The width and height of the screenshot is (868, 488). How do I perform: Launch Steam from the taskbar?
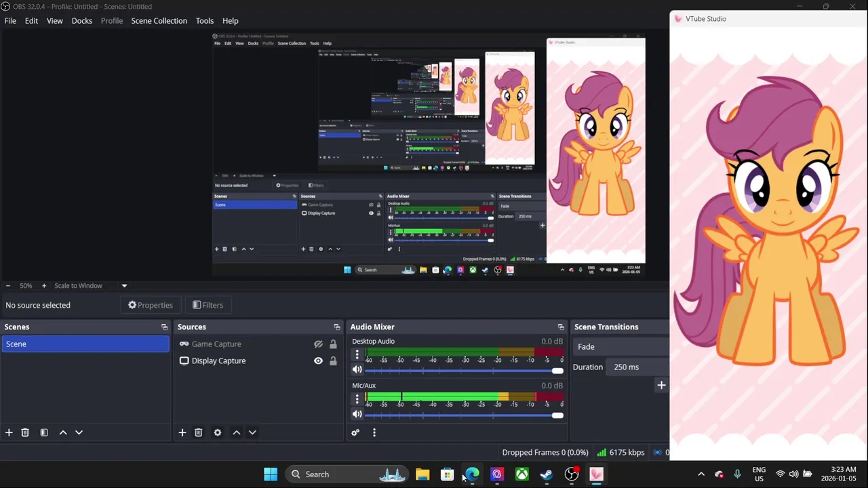(547, 474)
